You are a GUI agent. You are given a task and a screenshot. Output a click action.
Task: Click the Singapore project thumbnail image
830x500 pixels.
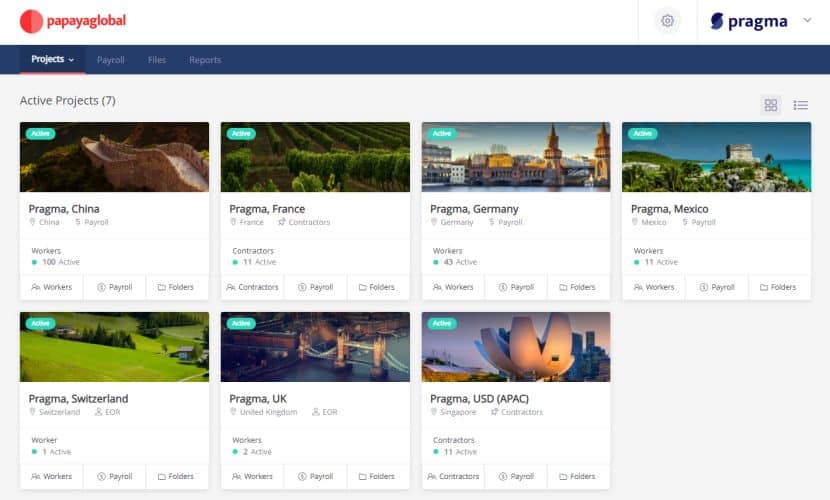click(x=516, y=346)
